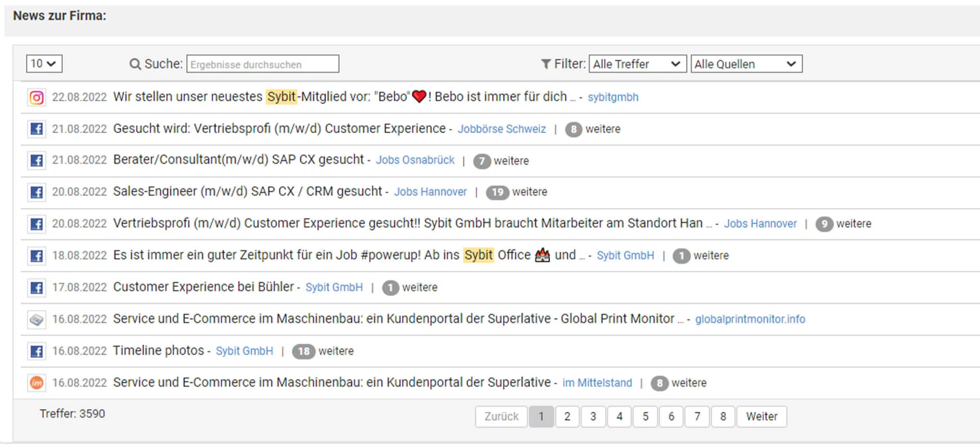Open headline 'Timeline photos'
The image size is (980, 444).
159,350
